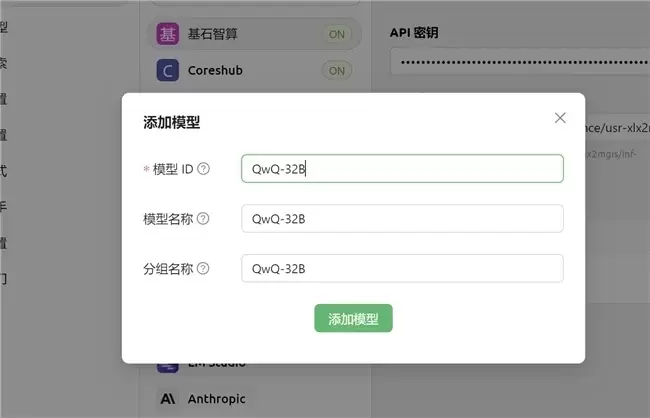The height and width of the screenshot is (418, 650).
Task: Click the Anthropic logo icon
Action: pos(168,398)
